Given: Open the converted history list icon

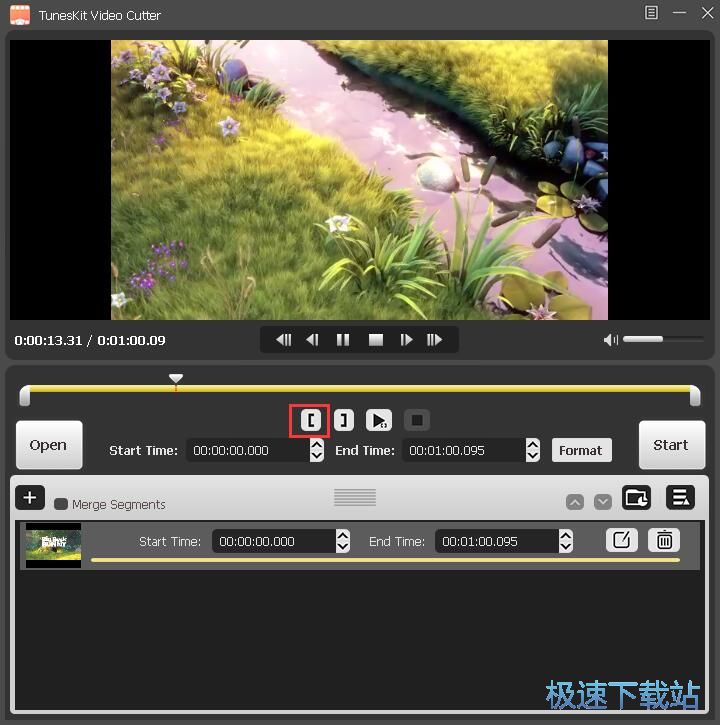Looking at the screenshot, I should point(680,498).
